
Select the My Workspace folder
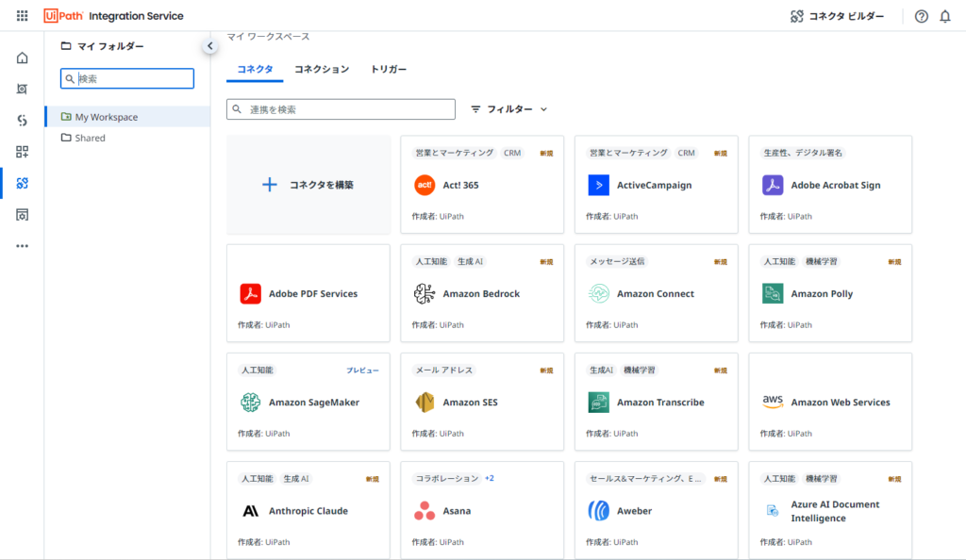pyautogui.click(x=107, y=117)
